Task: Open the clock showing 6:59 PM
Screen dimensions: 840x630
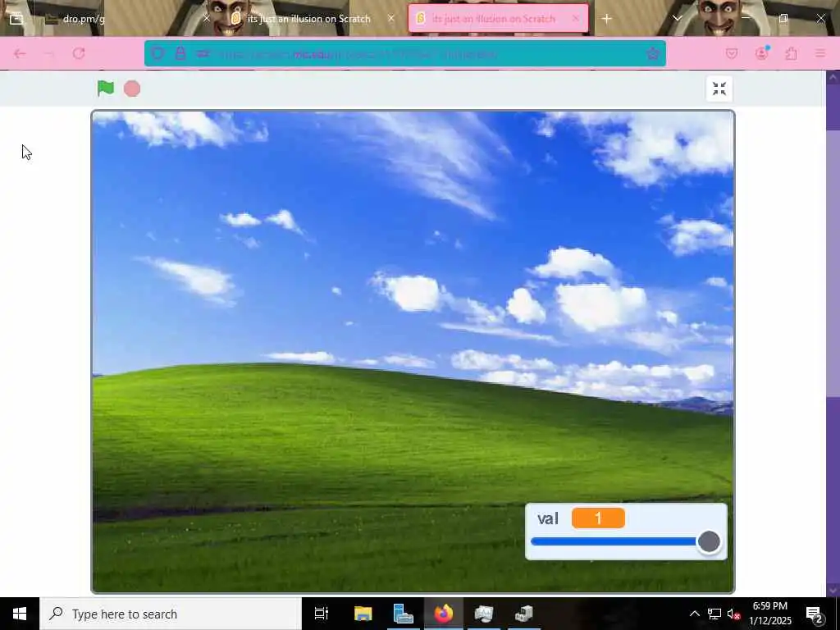Action: [769, 614]
